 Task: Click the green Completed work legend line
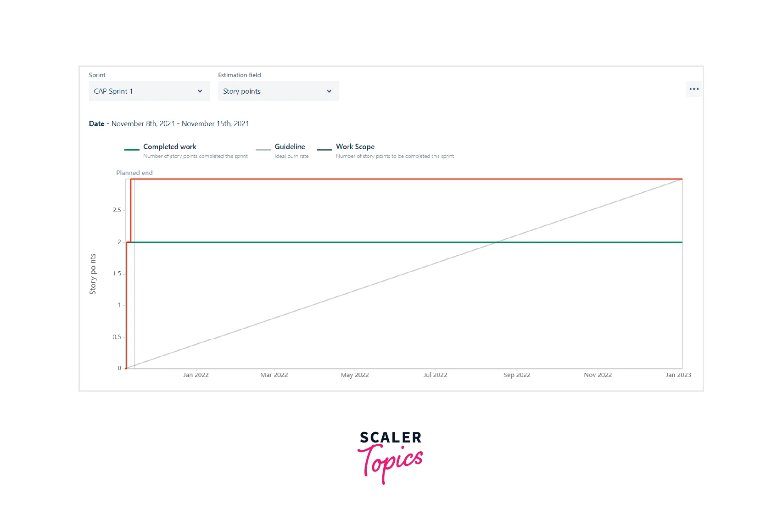132,149
